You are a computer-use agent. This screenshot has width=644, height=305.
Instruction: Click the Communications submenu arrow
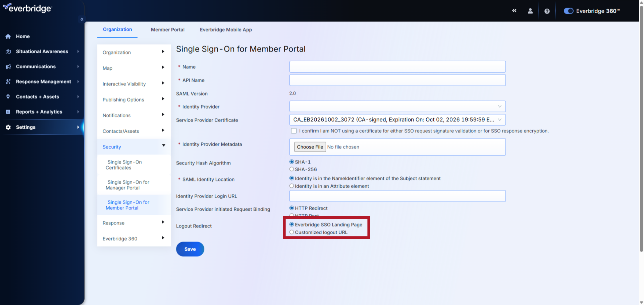click(78, 66)
